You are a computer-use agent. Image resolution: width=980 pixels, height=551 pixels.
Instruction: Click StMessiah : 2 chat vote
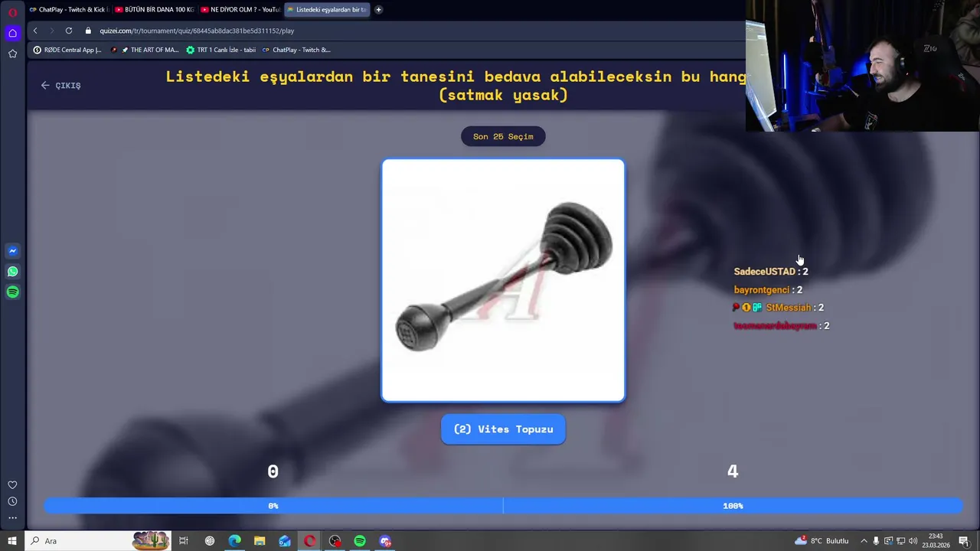pos(778,308)
